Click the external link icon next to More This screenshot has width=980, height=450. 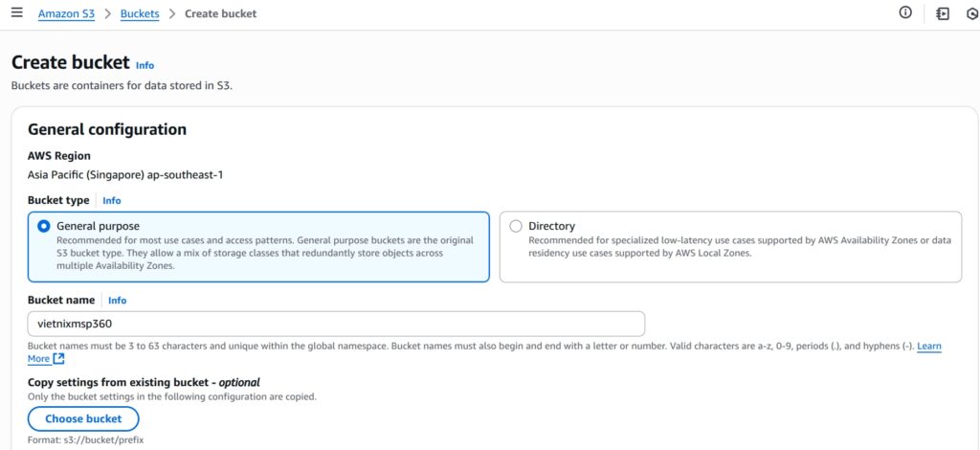coord(58,359)
